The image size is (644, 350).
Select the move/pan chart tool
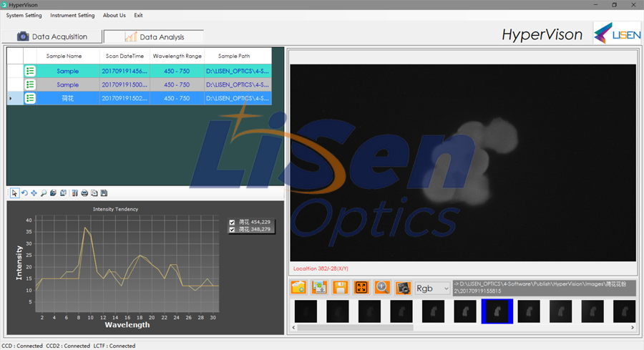34,193
